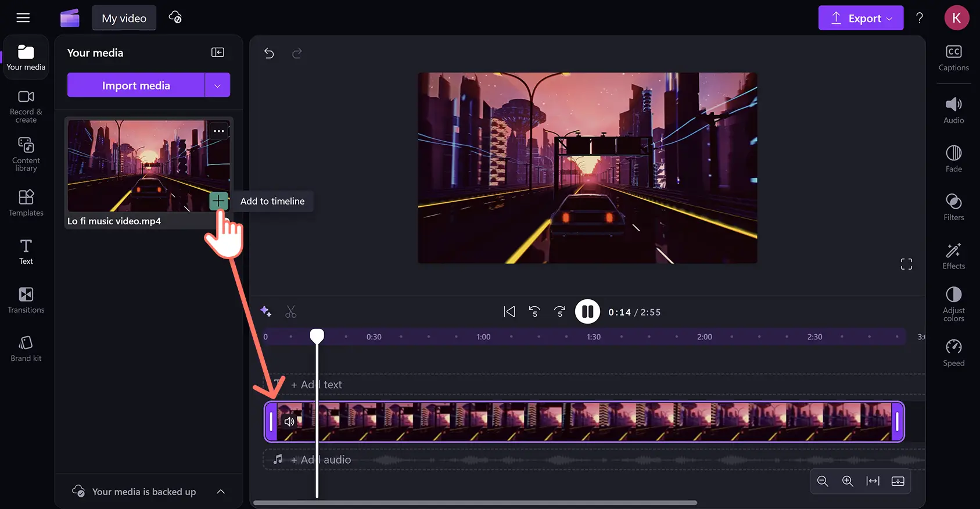Click the clip's left trim handle
The image size is (980, 509).
click(x=271, y=422)
